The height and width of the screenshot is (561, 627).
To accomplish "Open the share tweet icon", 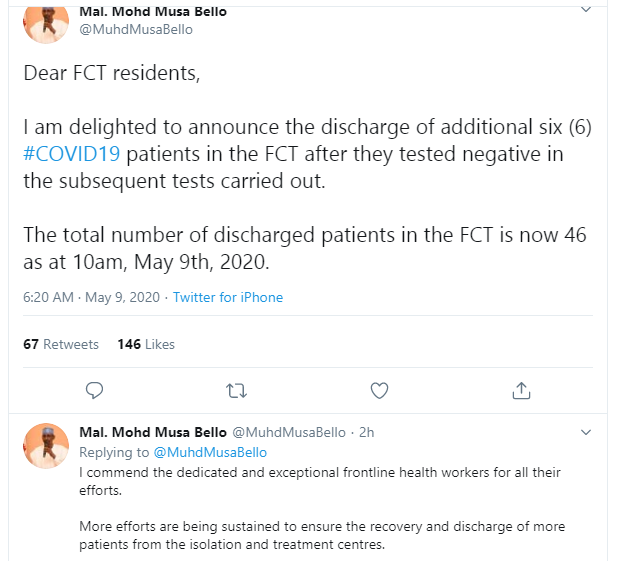I will (521, 391).
